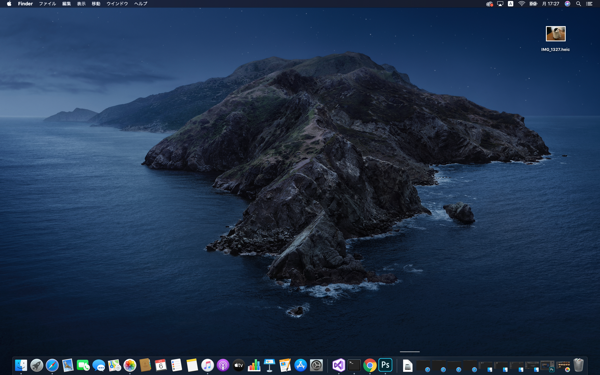Open the 表示 menu
This screenshot has height=375, width=600.
click(x=81, y=3)
